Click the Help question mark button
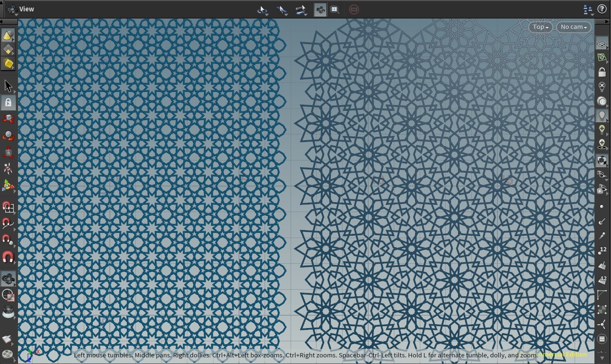 point(602,9)
